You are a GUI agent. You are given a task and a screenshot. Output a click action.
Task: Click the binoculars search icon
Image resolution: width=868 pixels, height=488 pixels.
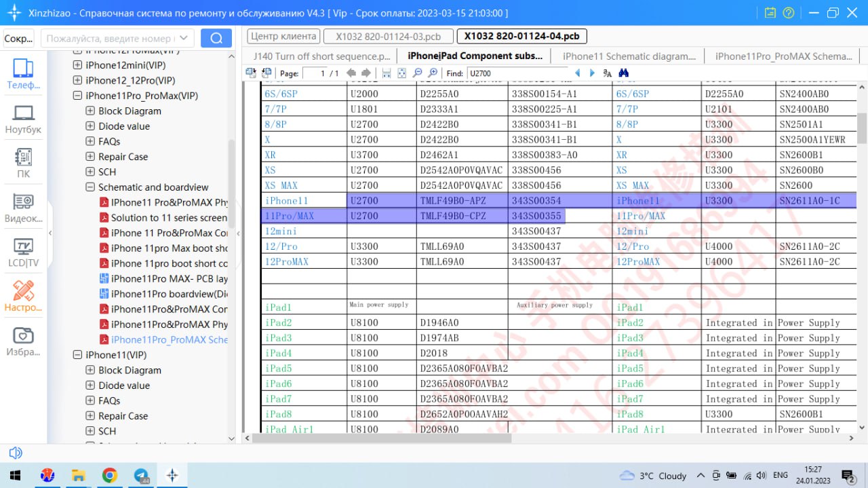pos(624,73)
